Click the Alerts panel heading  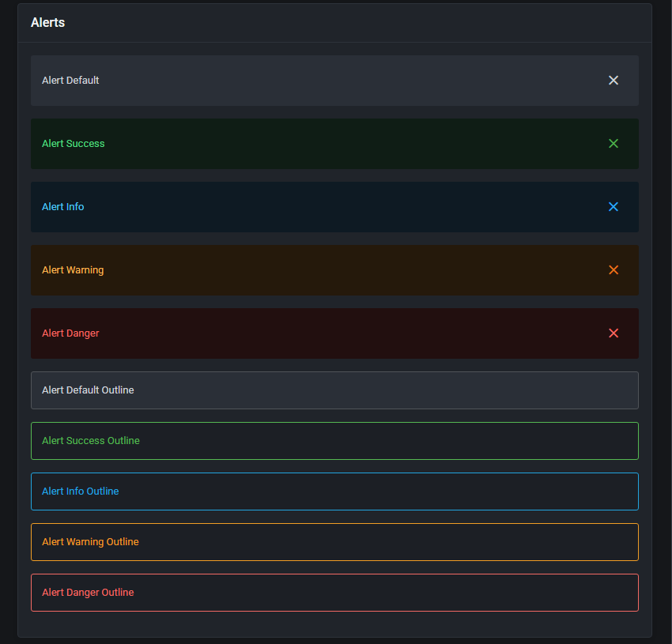[47, 22]
